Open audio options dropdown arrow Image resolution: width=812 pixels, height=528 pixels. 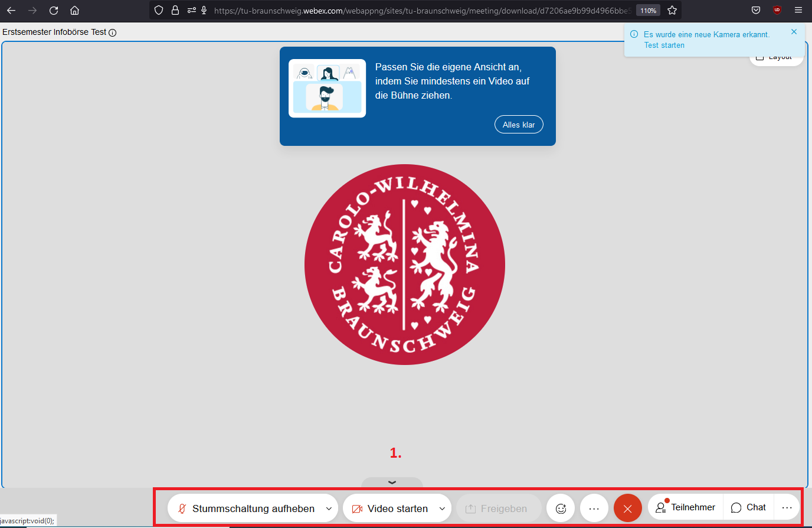coord(329,509)
